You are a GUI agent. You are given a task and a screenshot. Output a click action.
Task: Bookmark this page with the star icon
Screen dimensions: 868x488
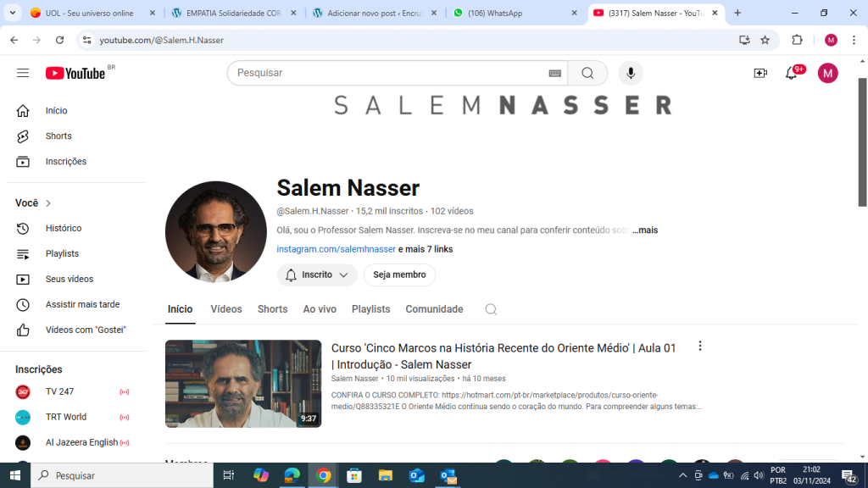coord(765,40)
